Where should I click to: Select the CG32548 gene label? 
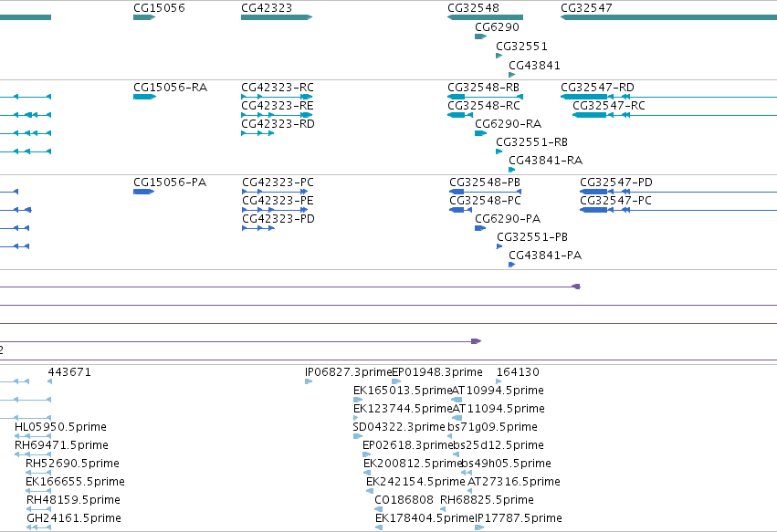(x=473, y=8)
